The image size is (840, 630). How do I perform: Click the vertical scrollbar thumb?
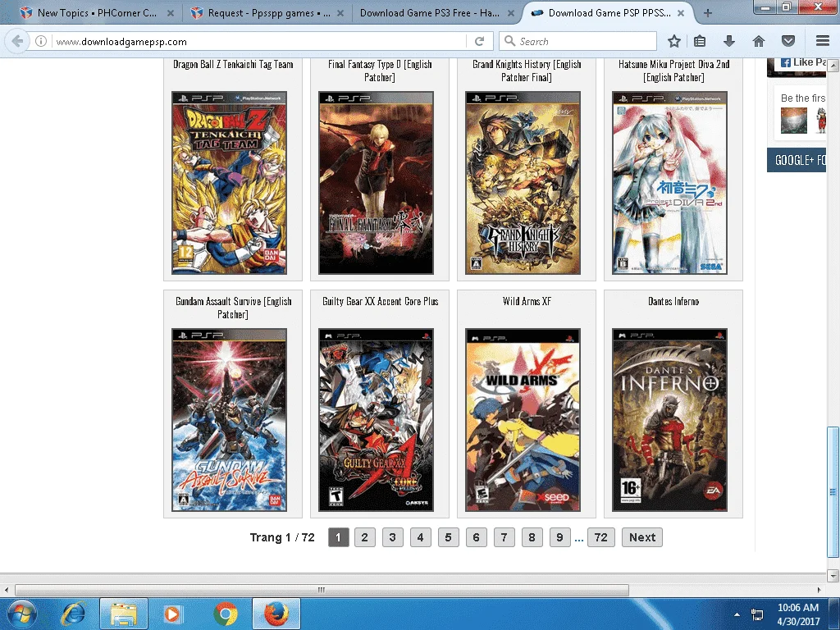point(833,492)
